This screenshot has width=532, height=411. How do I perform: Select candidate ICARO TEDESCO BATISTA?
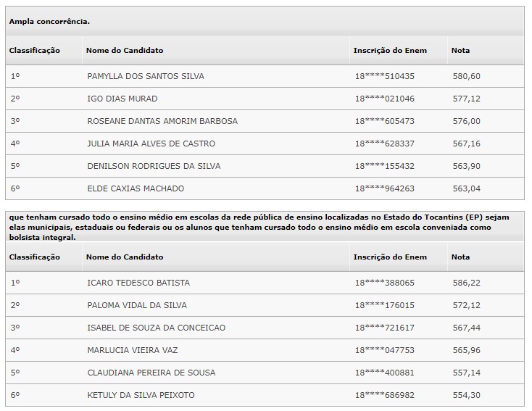click(x=138, y=283)
